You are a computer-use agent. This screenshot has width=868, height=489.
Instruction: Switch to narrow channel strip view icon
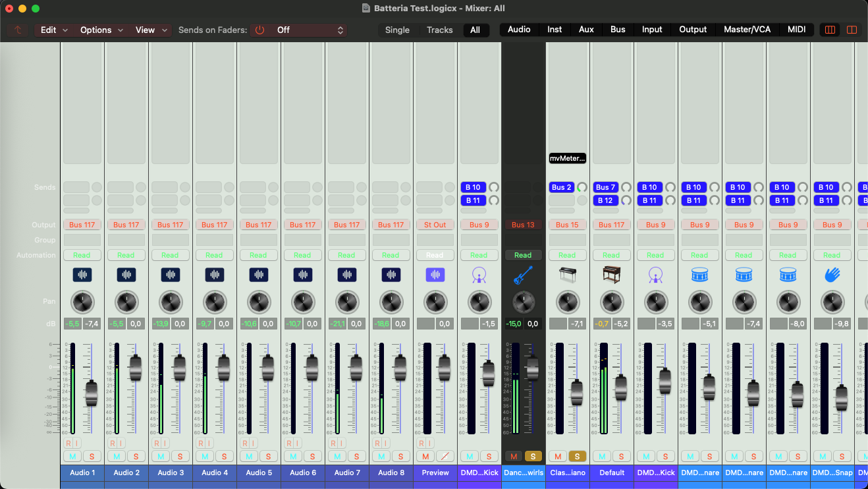830,30
